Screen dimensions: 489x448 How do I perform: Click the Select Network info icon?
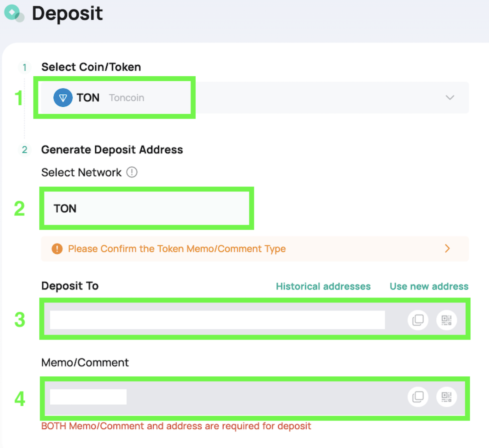pos(132,172)
